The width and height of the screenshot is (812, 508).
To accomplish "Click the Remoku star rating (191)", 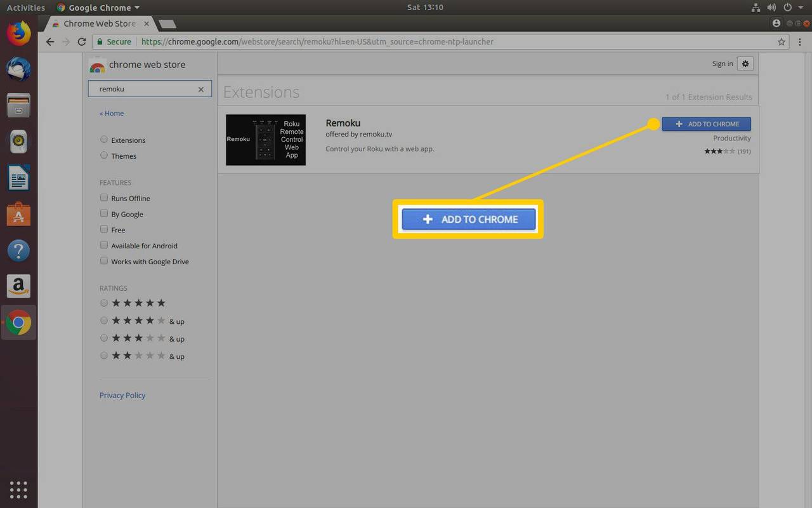I will pyautogui.click(x=727, y=151).
